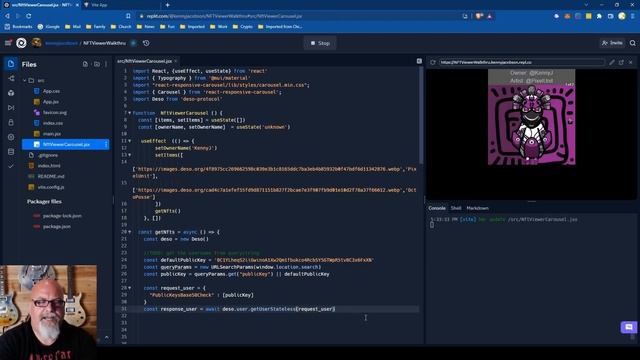This screenshot has height=360, width=640.
Task: Click the webview URL field
Action: 522,62
